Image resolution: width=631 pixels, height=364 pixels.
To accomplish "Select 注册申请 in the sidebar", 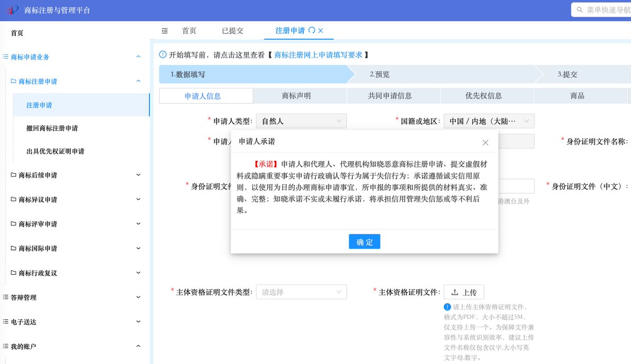I will [x=82, y=105].
